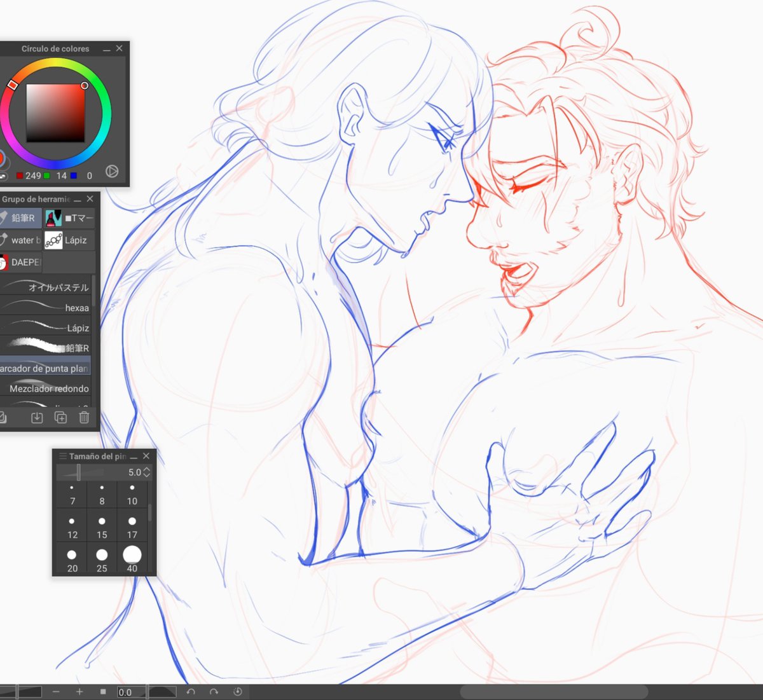Reset canvas rotation with the square icon
This screenshot has height=700, width=763.
click(x=103, y=692)
